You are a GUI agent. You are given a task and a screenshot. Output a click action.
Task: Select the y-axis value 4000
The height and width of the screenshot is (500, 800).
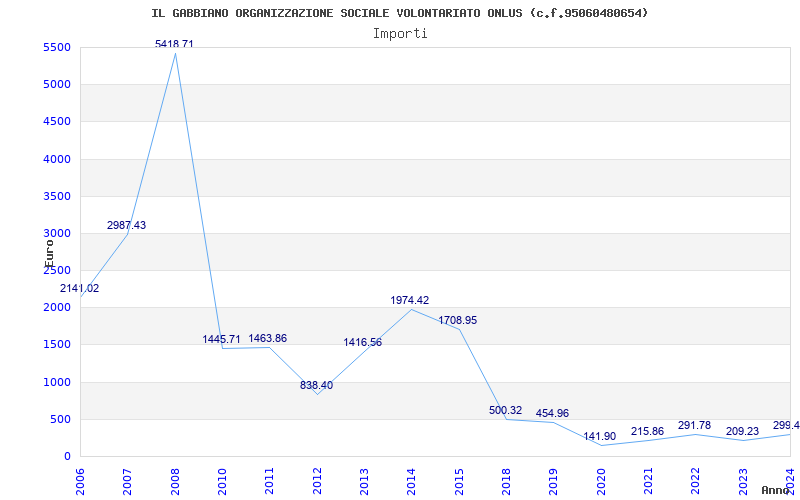click(57, 159)
